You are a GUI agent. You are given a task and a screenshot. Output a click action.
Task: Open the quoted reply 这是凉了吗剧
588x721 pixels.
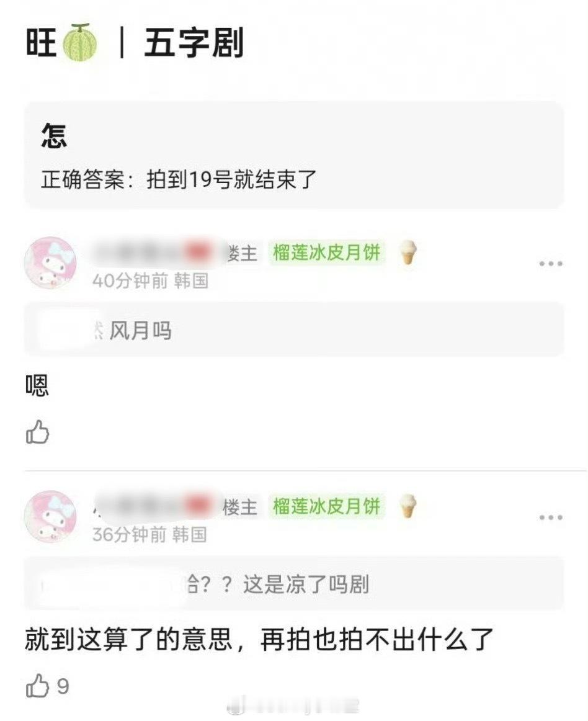point(294,583)
